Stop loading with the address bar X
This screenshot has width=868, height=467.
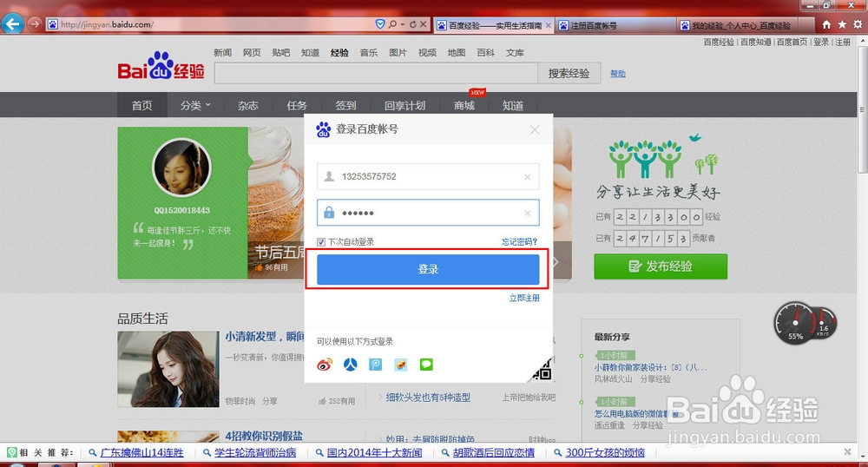[x=424, y=24]
